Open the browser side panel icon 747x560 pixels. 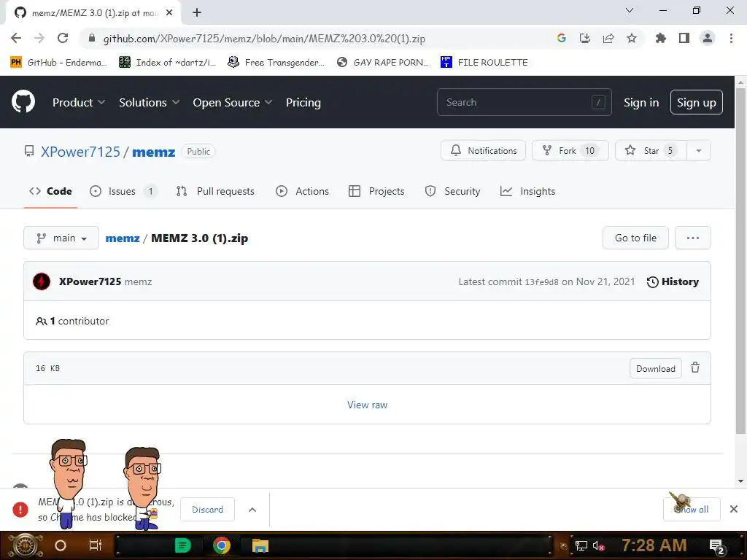coord(684,38)
